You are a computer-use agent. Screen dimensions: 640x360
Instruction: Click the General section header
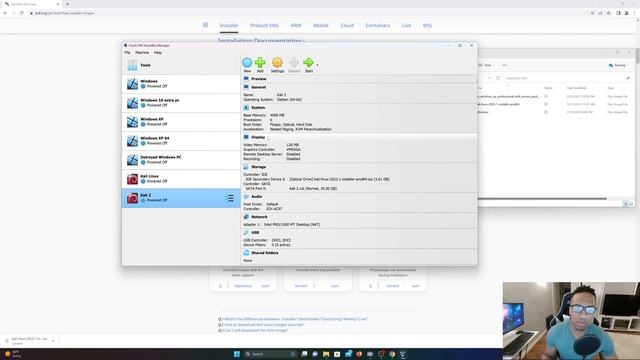pyautogui.click(x=258, y=87)
